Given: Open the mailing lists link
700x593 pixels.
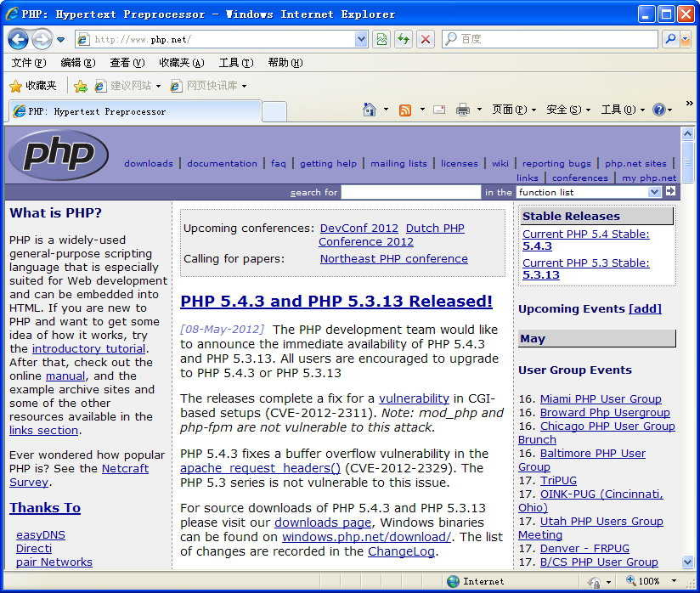Looking at the screenshot, I should click(x=398, y=163).
